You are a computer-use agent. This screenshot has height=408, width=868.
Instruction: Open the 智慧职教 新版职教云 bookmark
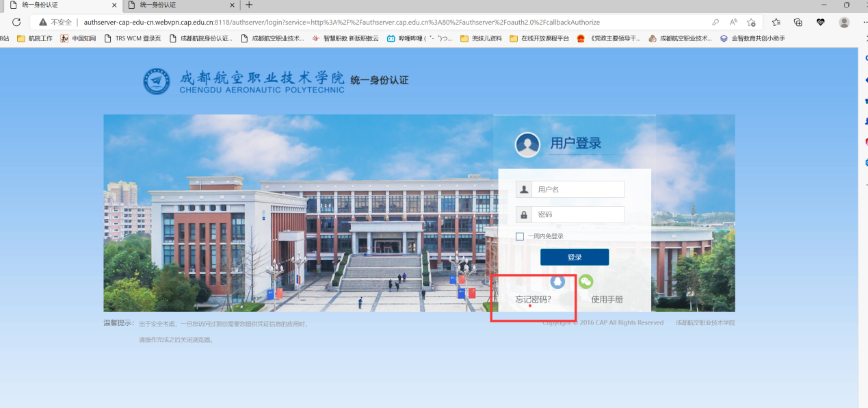345,38
